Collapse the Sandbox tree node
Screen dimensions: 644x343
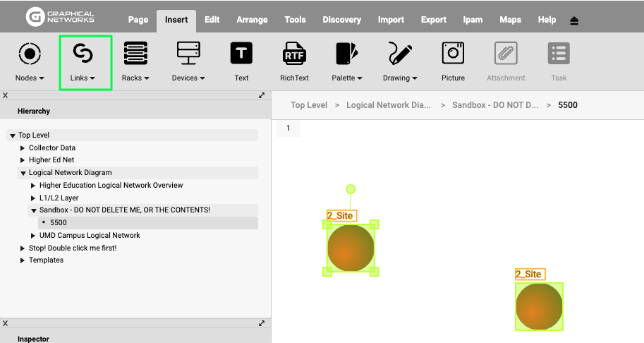[x=33, y=210]
